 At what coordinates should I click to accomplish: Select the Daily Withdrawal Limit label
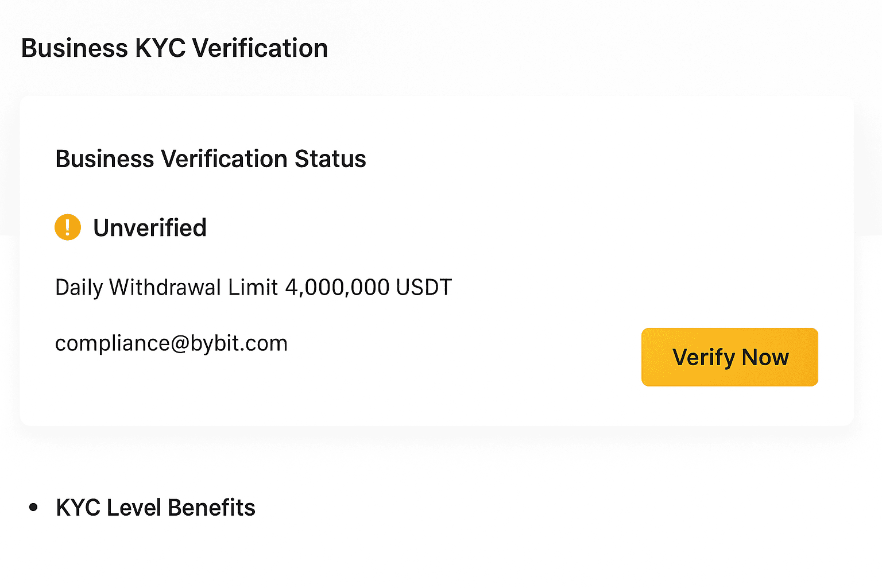[167, 287]
